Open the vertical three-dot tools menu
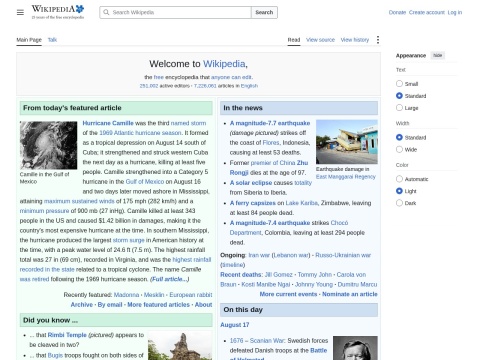Image resolution: width=480 pixels, height=360 pixels. 378,40
